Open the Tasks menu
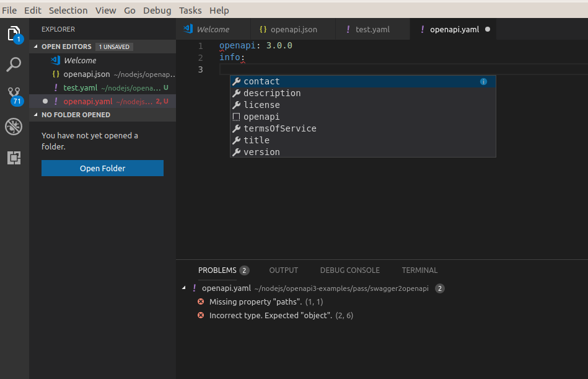The height and width of the screenshot is (379, 588). 190,11
